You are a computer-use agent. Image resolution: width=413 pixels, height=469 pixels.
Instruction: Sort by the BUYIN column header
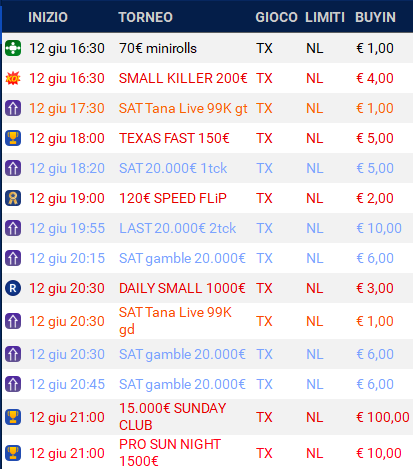coord(375,17)
